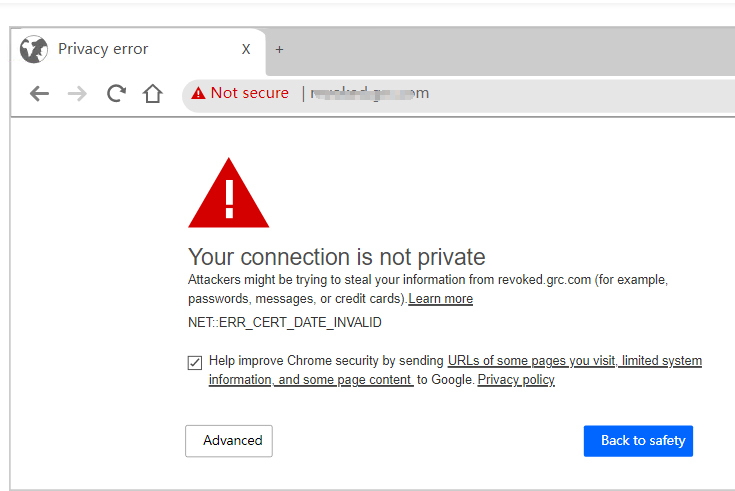Go to the home page icon
735x491 pixels.
[x=152, y=93]
